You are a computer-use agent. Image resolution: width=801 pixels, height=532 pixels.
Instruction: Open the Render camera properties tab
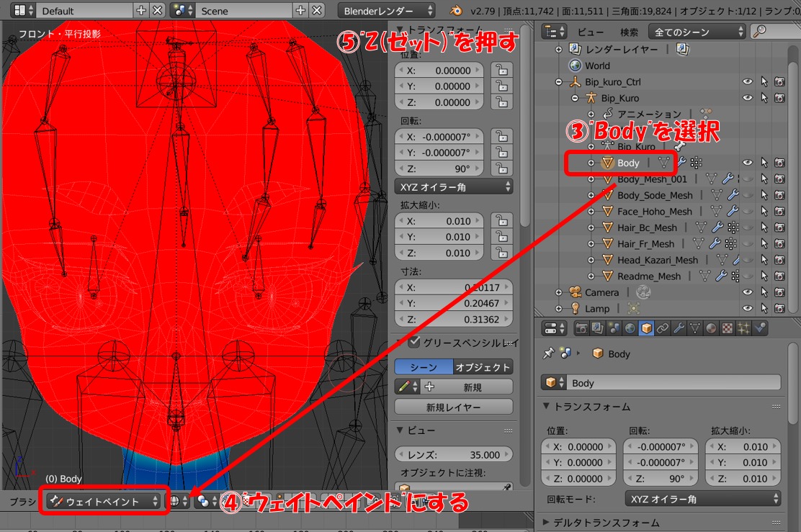pyautogui.click(x=582, y=329)
